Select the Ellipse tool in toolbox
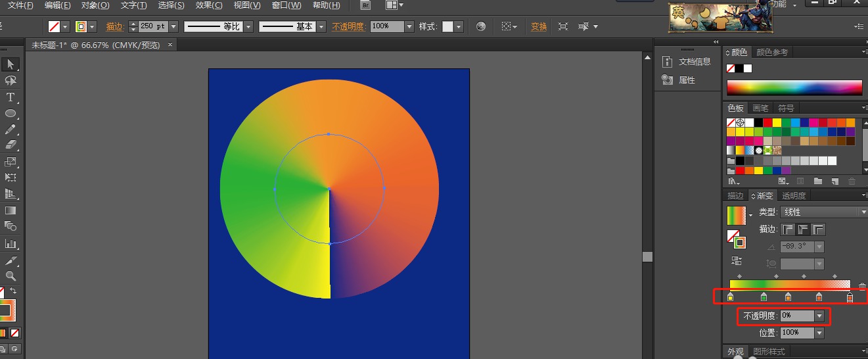 point(11,113)
